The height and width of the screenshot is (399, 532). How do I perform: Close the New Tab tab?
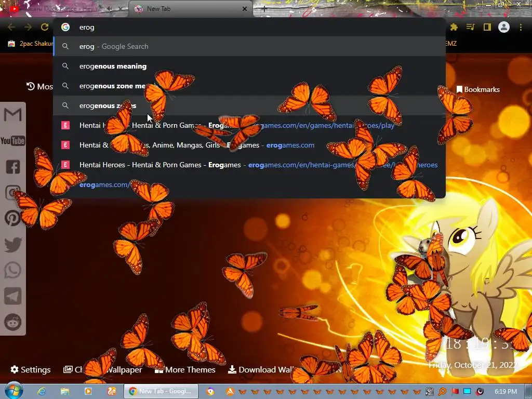(245, 9)
